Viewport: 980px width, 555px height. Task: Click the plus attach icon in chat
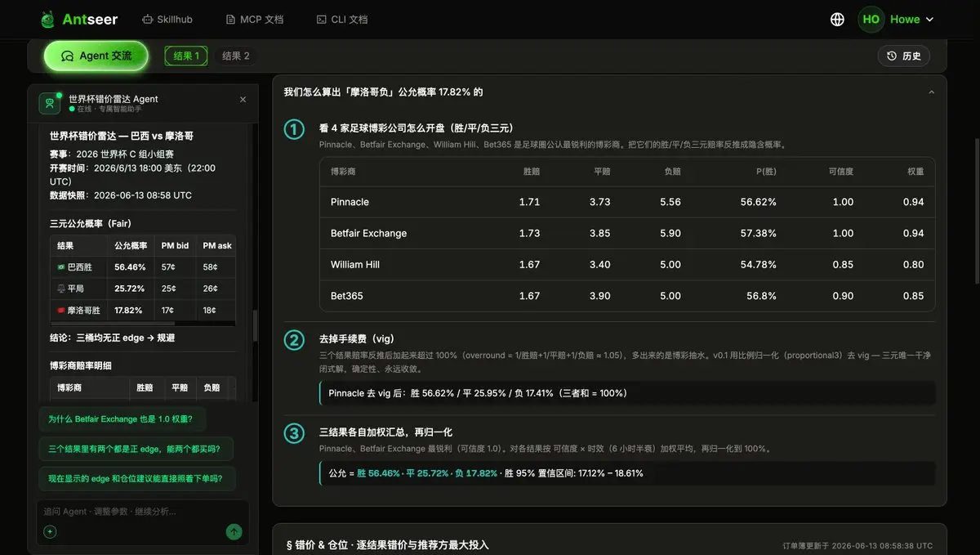click(50, 532)
